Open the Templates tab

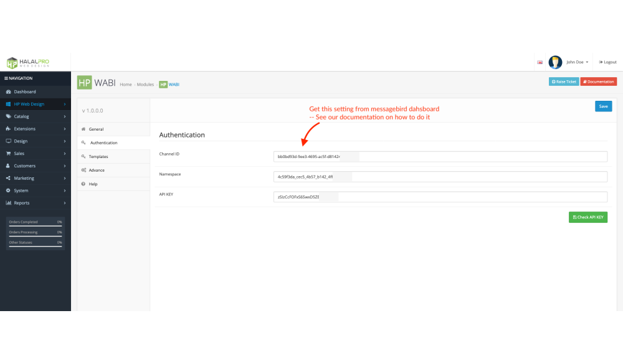tap(98, 157)
